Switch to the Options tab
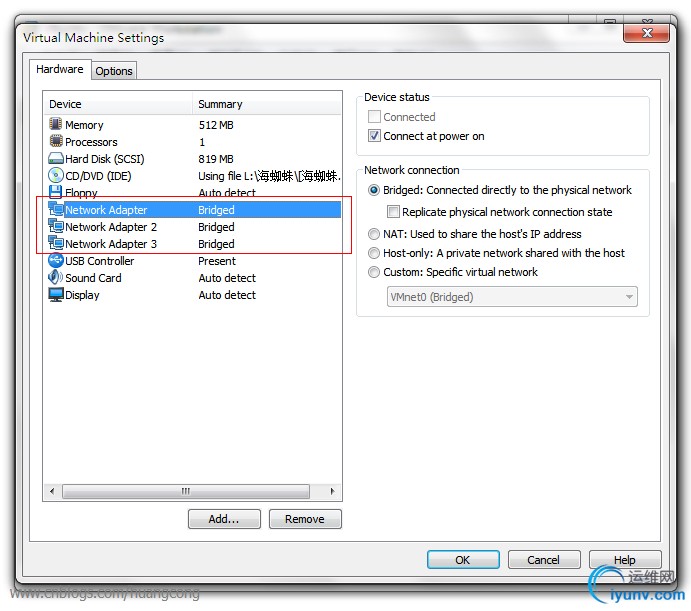Image resolution: width=691 pixels, height=611 pixels. pos(114,71)
